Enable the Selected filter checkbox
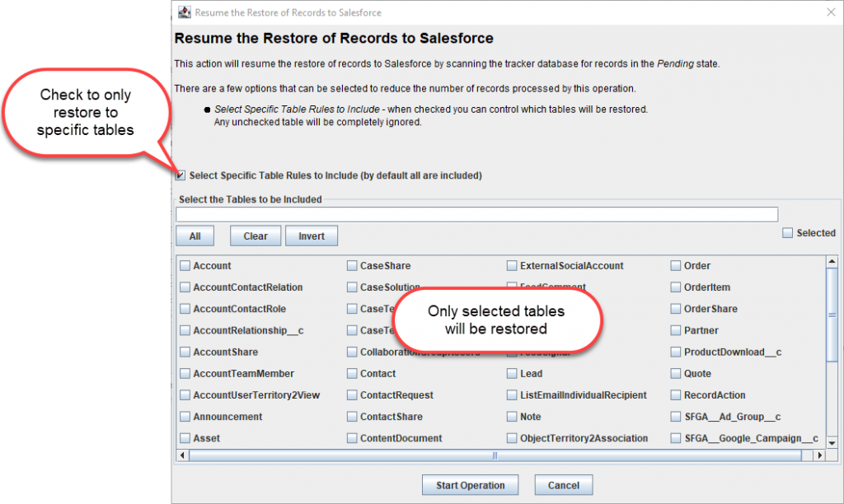 (x=787, y=233)
